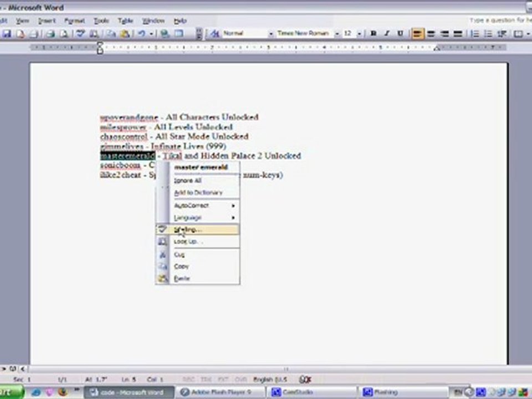The image size is (532, 399).
Task: Click the word 'sonicboom' in the document
Action: tap(120, 166)
